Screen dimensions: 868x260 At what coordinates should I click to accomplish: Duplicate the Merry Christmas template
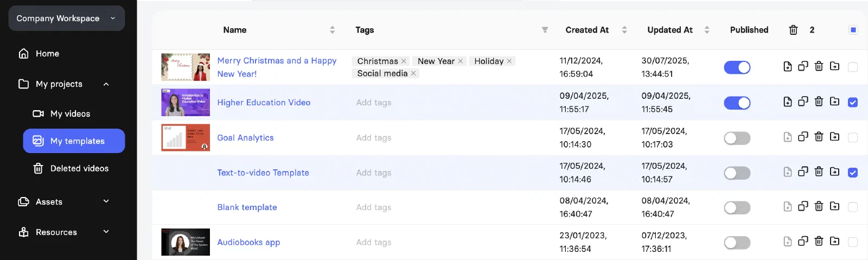tap(803, 66)
